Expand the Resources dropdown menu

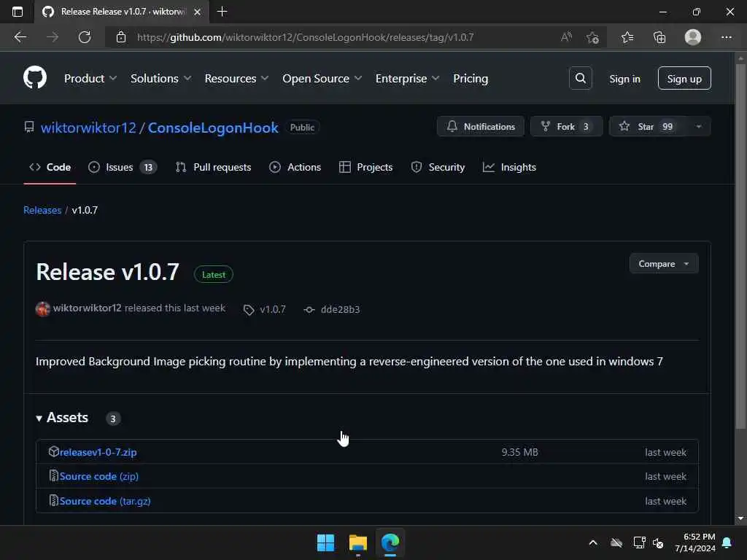pos(237,79)
